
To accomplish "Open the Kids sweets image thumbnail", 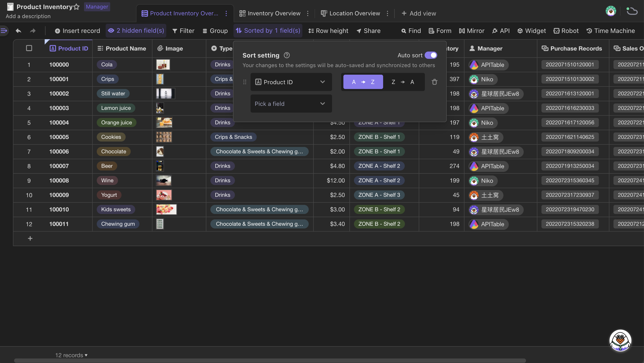I will point(166,209).
